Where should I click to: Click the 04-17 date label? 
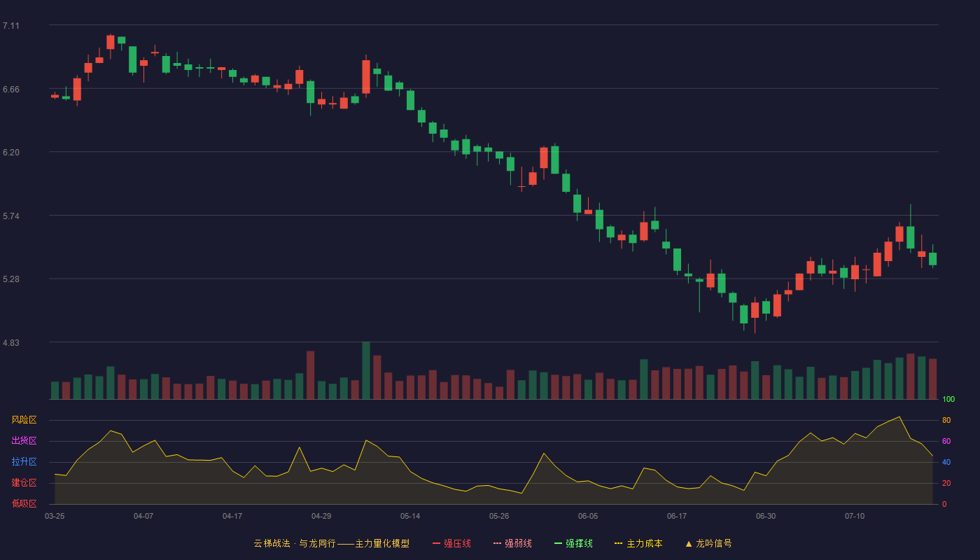pyautogui.click(x=232, y=516)
